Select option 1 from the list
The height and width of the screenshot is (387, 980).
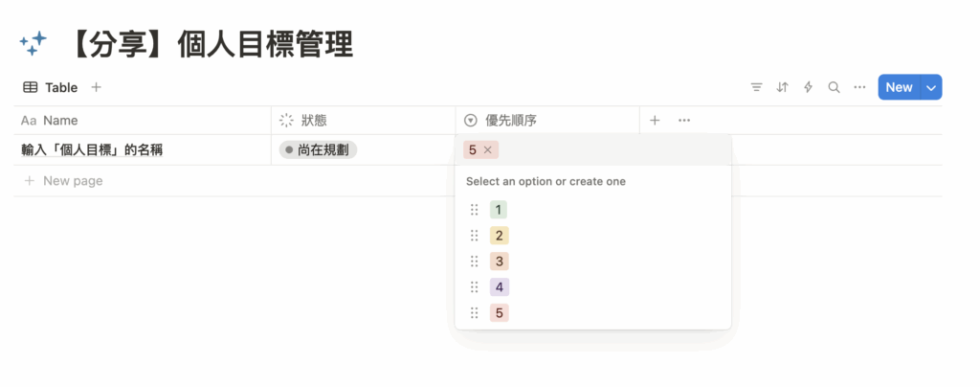[x=499, y=210]
